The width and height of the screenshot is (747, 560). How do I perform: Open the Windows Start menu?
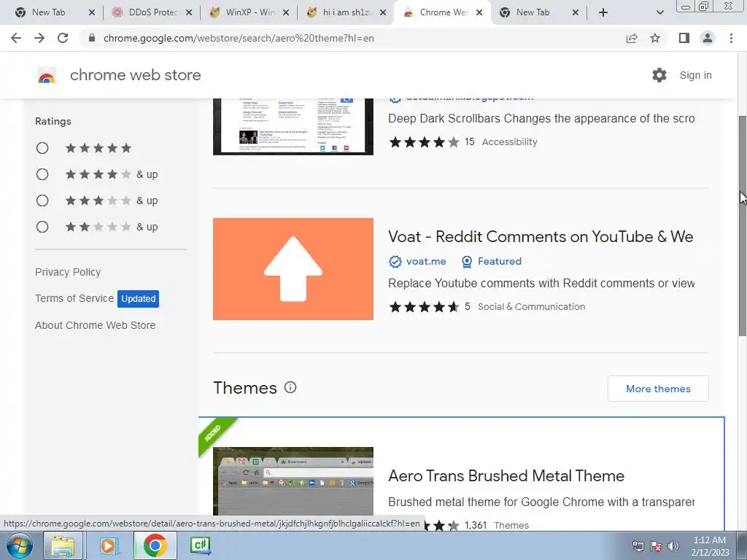pyautogui.click(x=20, y=545)
